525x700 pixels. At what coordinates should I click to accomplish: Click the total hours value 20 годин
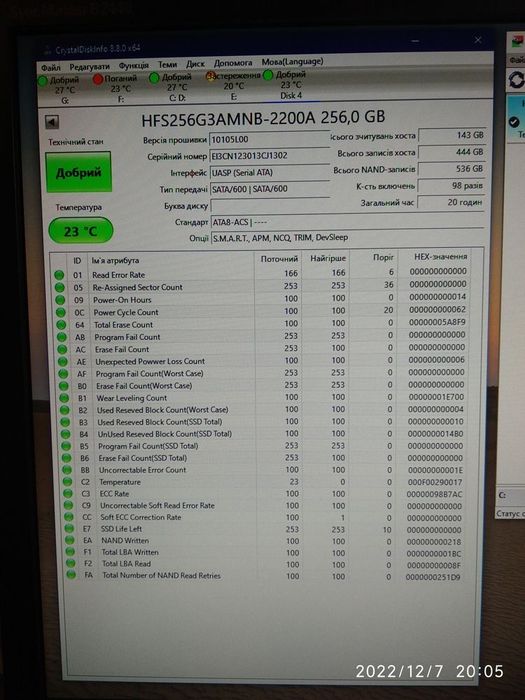(451, 202)
